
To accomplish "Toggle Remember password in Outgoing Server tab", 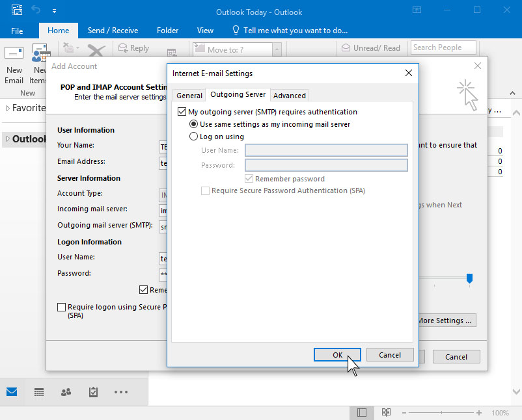I will click(x=249, y=179).
